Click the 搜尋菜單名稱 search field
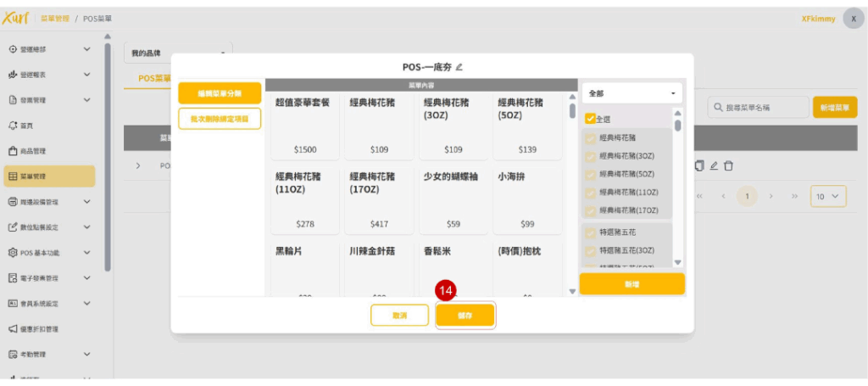 click(758, 107)
